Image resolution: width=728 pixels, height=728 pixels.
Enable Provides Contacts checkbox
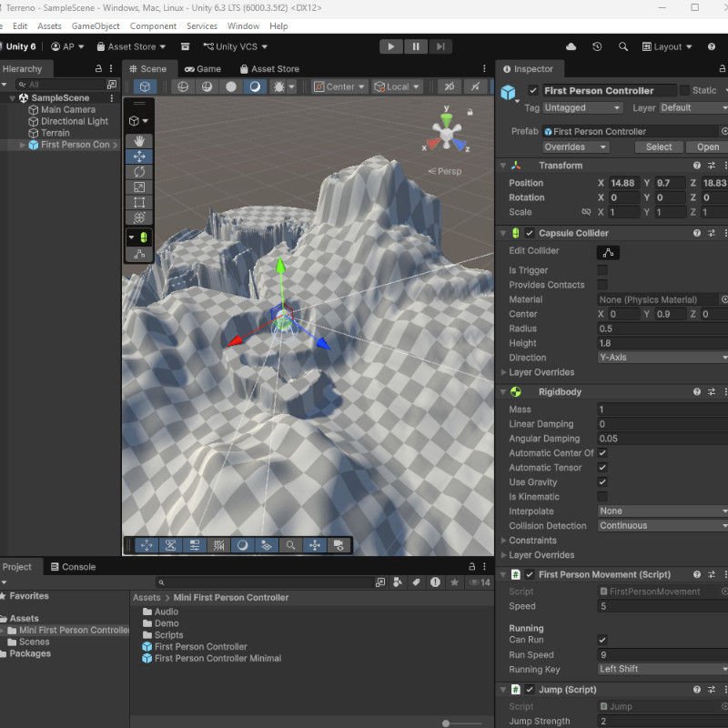pyautogui.click(x=602, y=285)
